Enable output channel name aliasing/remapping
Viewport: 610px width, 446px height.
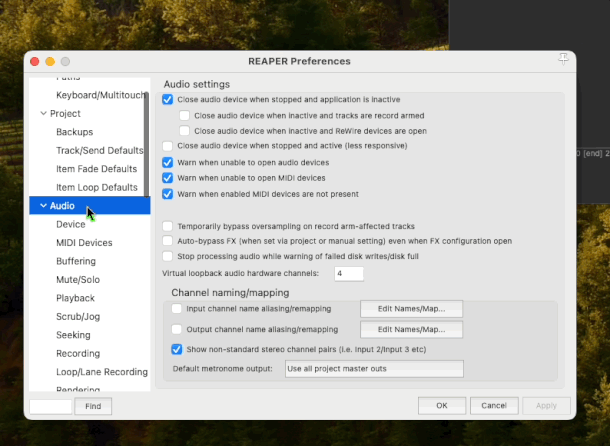(x=177, y=329)
